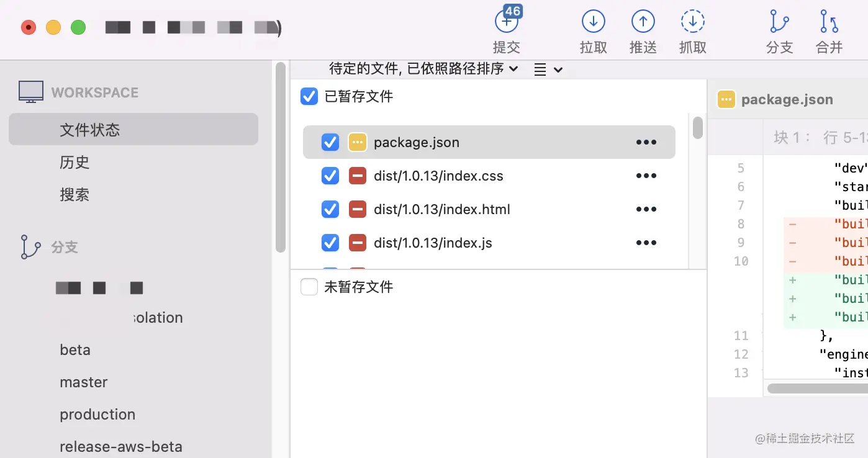Click the removed-status icon of index.css

[x=358, y=176]
